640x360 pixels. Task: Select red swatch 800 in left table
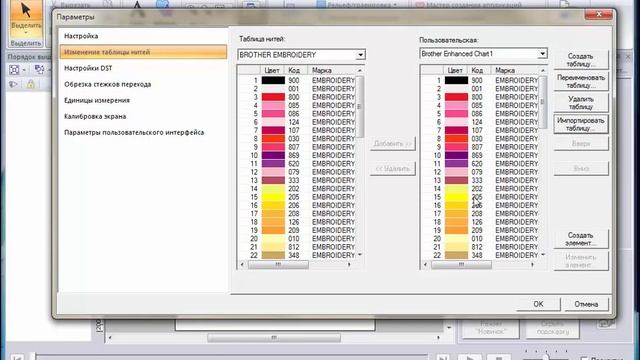pos(273,97)
